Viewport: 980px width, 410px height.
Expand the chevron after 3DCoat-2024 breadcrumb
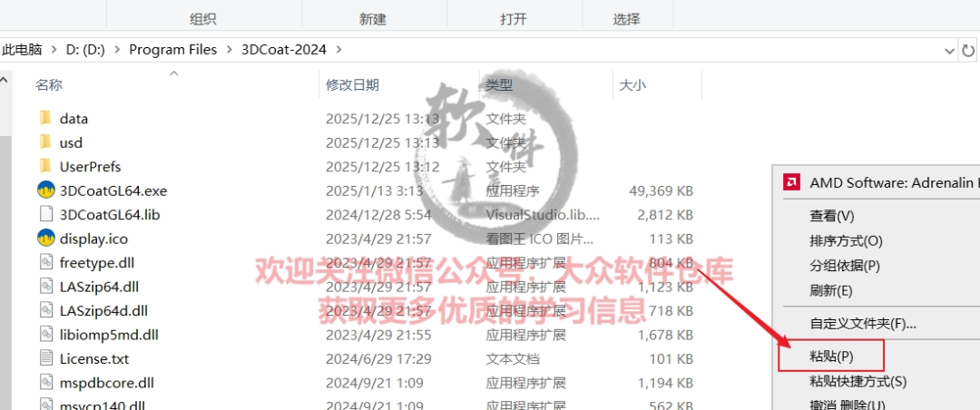[339, 49]
